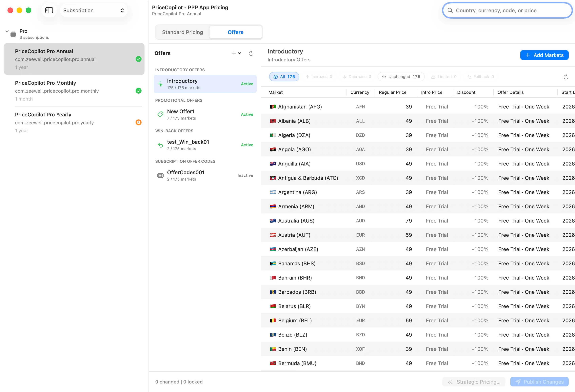Sort by the Market column header
Viewport: 575px width, 392px height.
click(x=275, y=92)
